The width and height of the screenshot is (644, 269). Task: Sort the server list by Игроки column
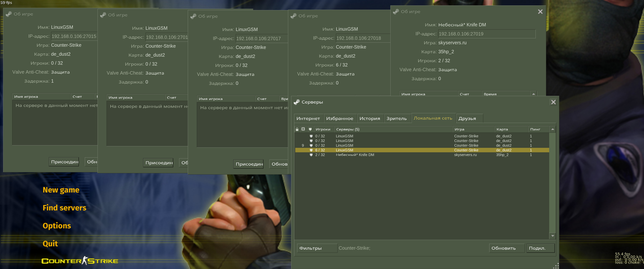coord(324,129)
